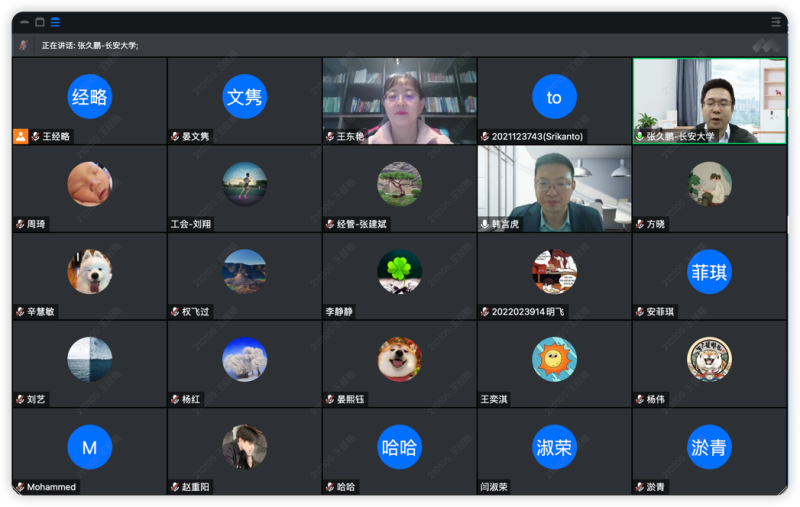Click the resize handle at bottom-right corner
Viewport: 800px width, 507px height.
[783, 489]
